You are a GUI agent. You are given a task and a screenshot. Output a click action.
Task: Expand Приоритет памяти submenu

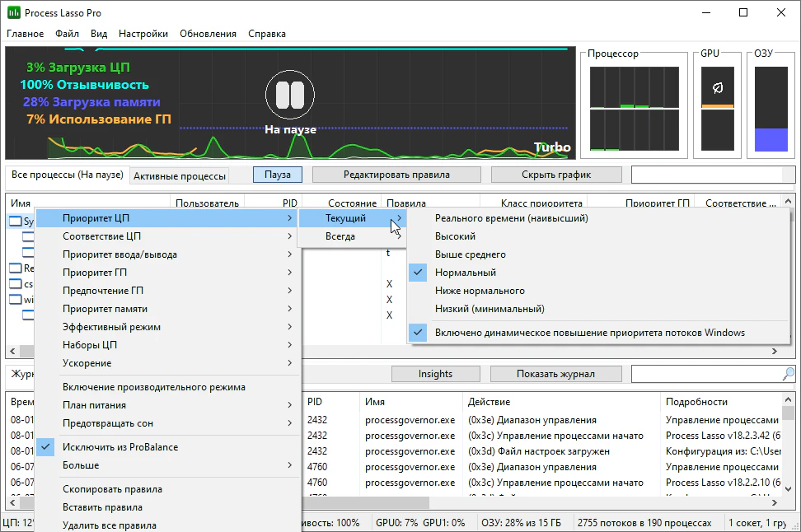pos(167,309)
